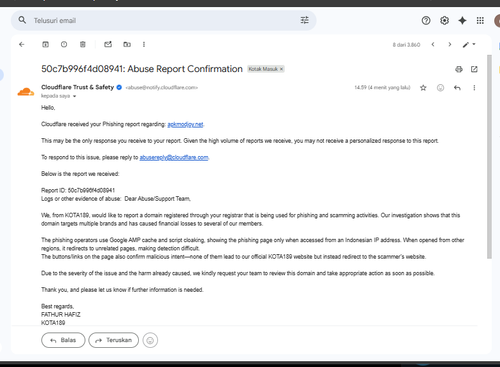Show the newer email with the left chevron
Screen dimensions: 500x367
(x=433, y=44)
